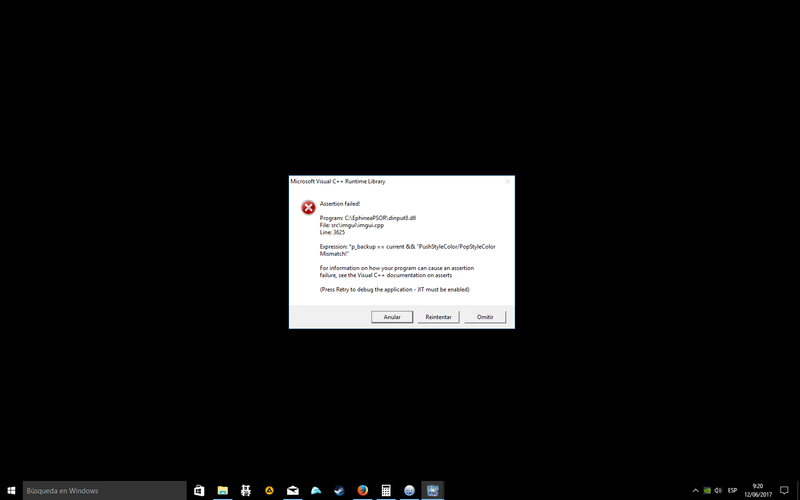Screen dimensions: 800x500
Task: Click the 'Line: 3625' text
Action: click(x=332, y=232)
